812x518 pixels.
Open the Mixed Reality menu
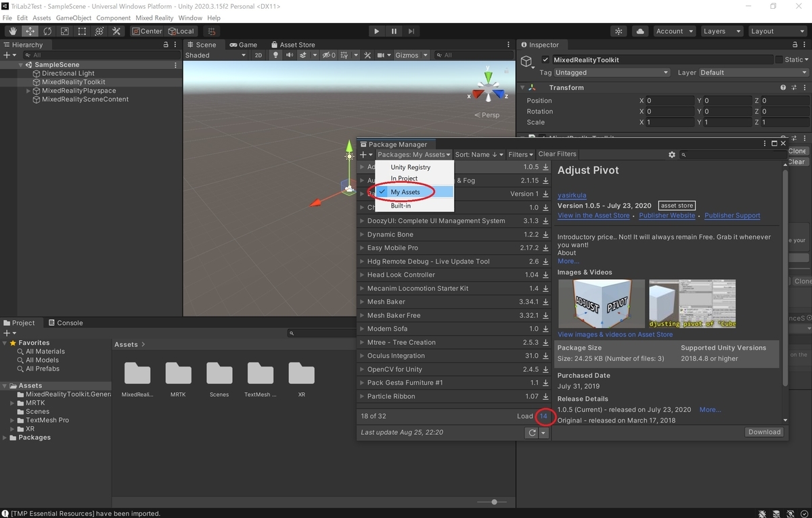coord(153,18)
